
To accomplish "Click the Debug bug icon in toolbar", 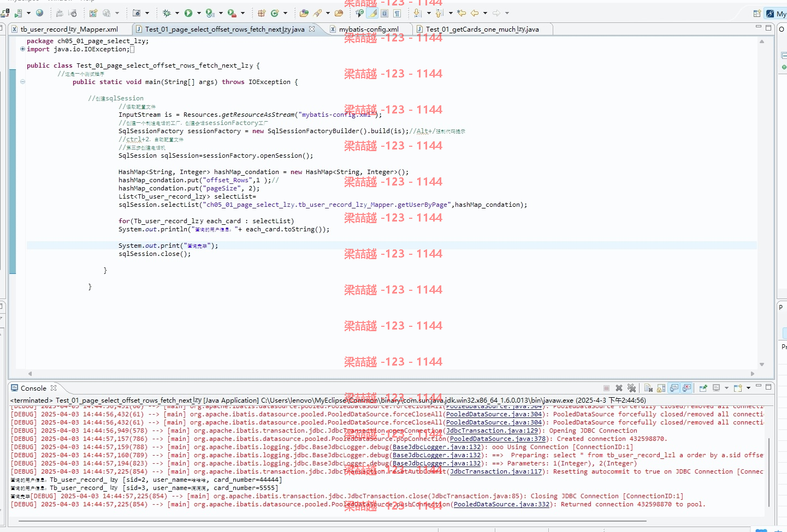I will tap(167, 13).
